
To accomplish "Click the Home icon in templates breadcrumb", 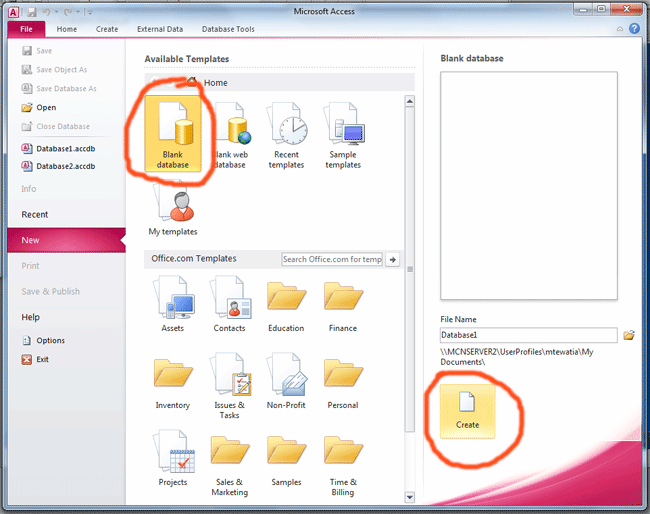I will coord(192,82).
